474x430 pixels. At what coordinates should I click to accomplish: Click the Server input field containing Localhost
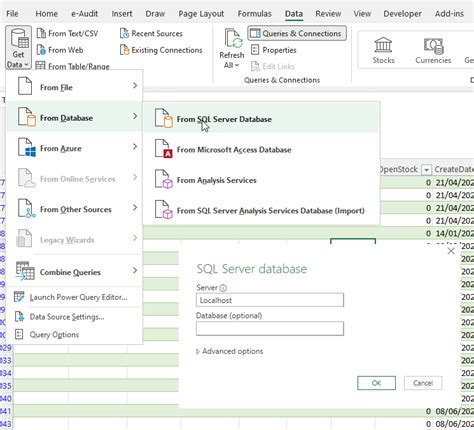270,300
